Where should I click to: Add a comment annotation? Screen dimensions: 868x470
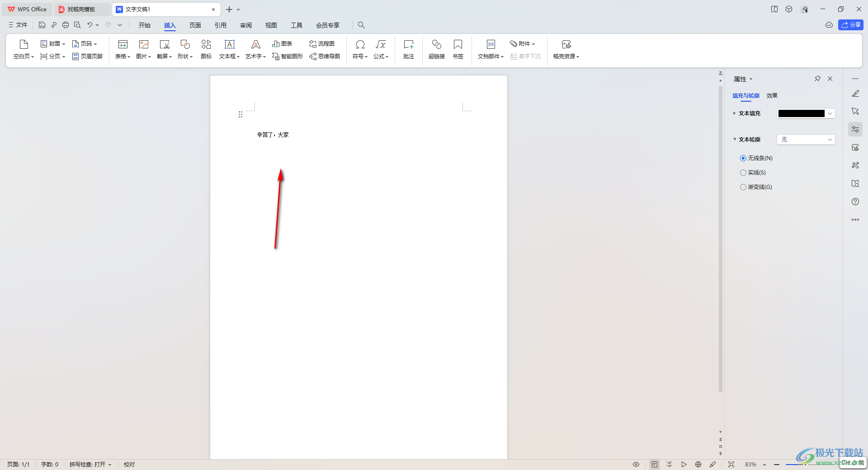coord(409,49)
